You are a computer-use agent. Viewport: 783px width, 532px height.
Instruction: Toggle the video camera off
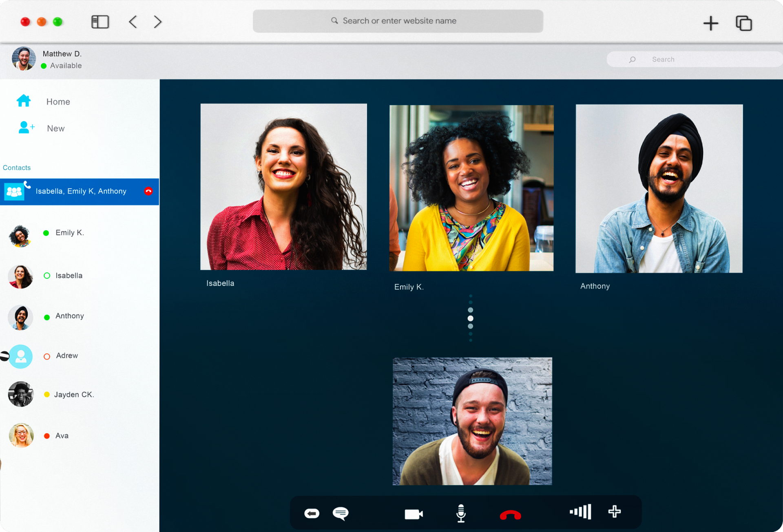pyautogui.click(x=414, y=514)
